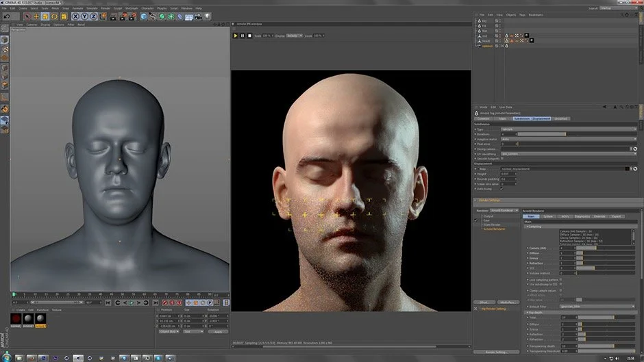This screenshot has width=644, height=362.
Task: Select the Rotate tool in the toolbar
Action: click(54, 16)
